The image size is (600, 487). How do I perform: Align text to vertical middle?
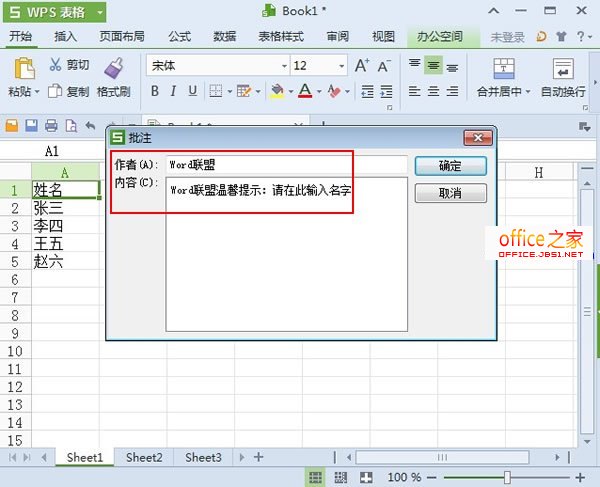tap(433, 66)
